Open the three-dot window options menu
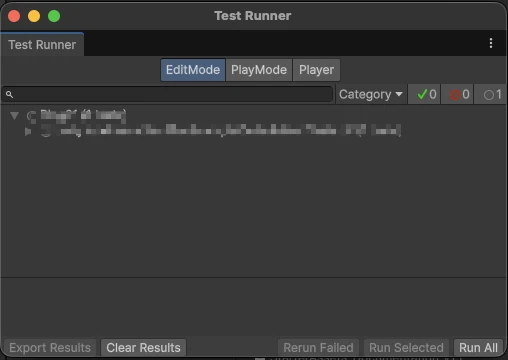508x360 pixels. click(491, 43)
